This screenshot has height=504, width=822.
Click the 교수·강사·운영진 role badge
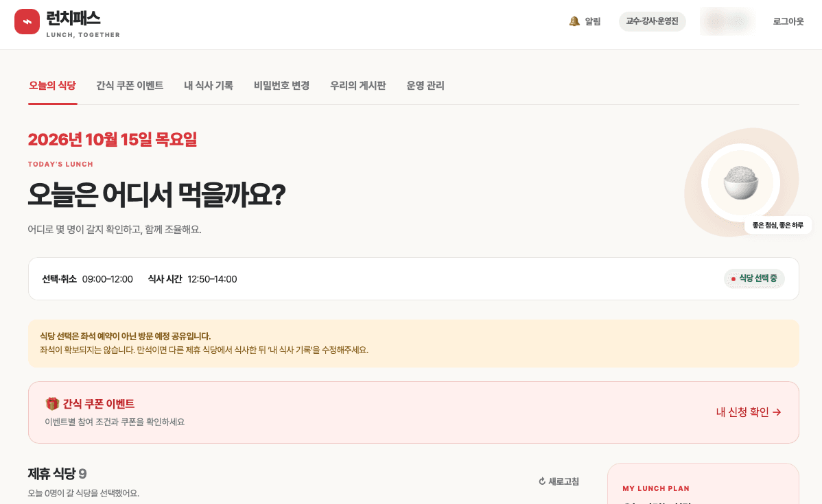[652, 21]
